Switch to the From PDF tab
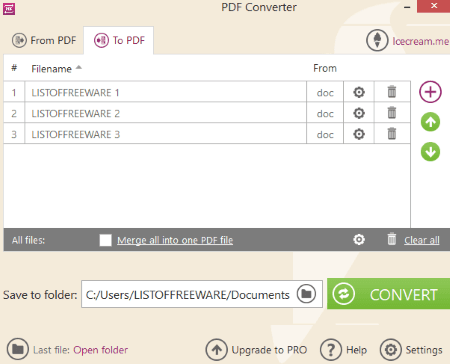This screenshot has width=450, height=364. (x=44, y=40)
